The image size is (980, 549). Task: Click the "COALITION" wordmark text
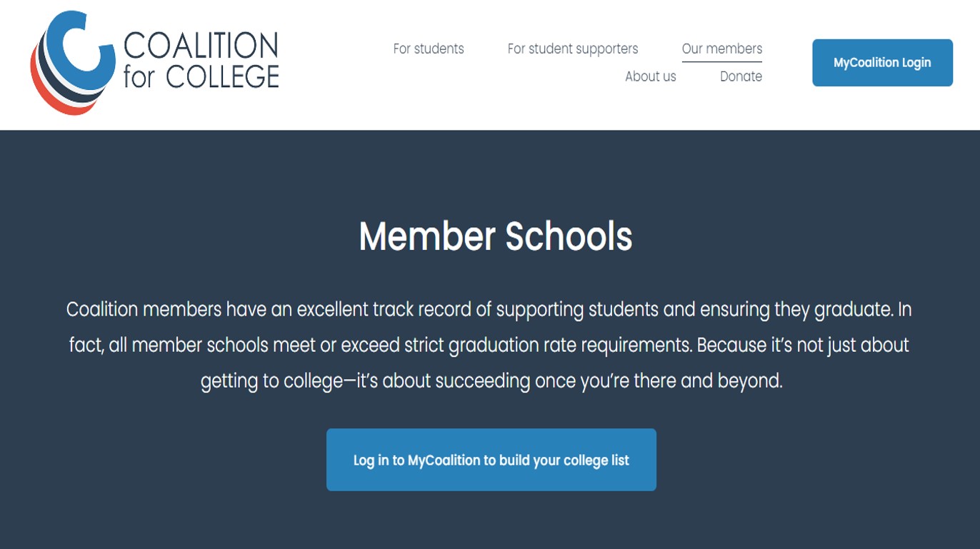(201, 46)
